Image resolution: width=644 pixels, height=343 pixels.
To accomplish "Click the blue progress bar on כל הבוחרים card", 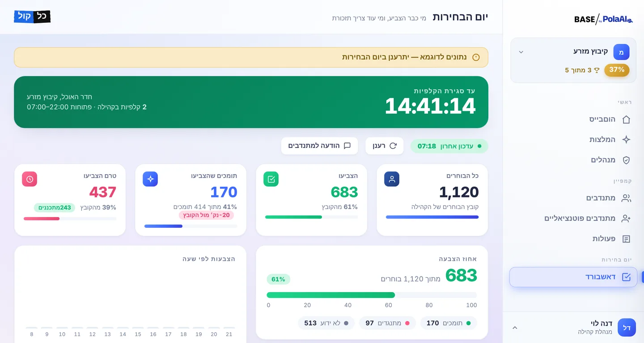I will [432, 217].
